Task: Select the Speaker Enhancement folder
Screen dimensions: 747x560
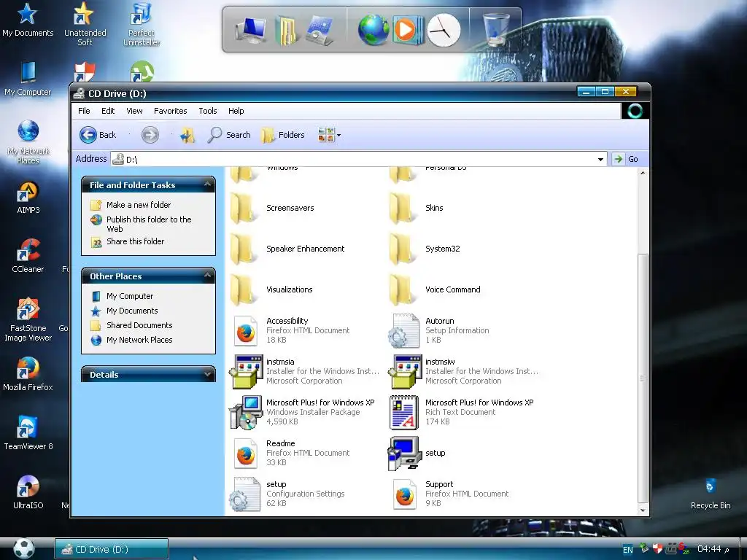Action: coord(287,249)
